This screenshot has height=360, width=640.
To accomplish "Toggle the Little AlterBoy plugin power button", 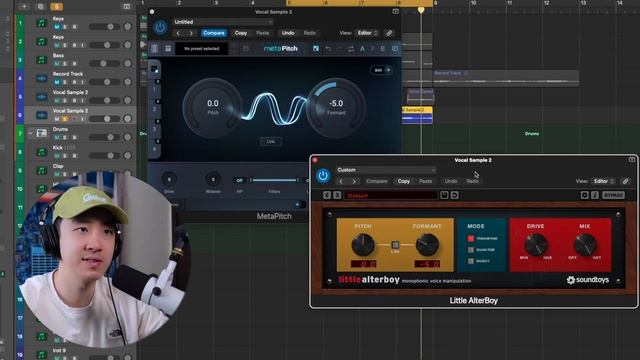I will (x=323, y=176).
